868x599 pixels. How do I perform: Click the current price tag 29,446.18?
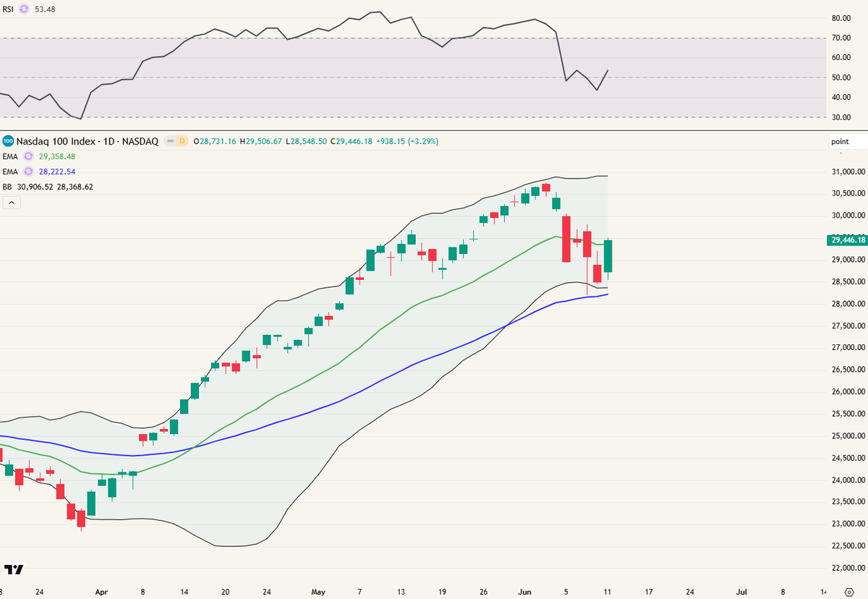846,239
